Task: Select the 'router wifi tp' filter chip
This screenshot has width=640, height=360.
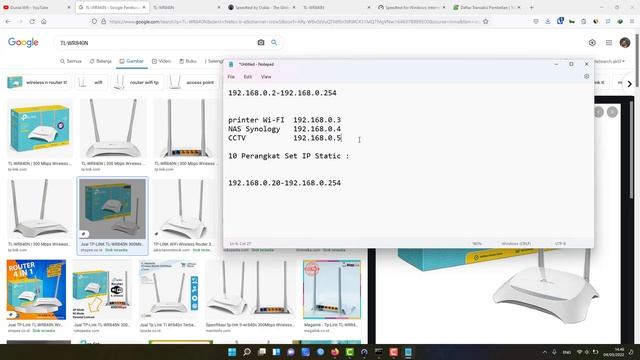Action: coord(138,82)
